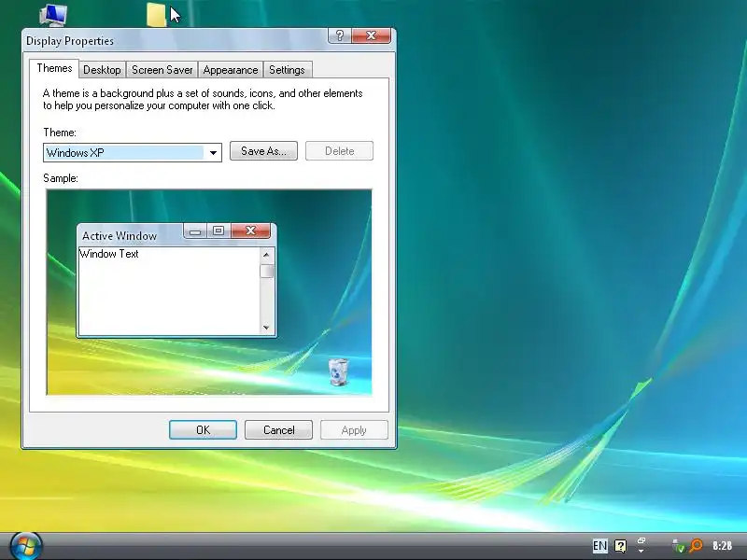Click the sample window's maximize icon
747x560 pixels.
[x=218, y=231]
